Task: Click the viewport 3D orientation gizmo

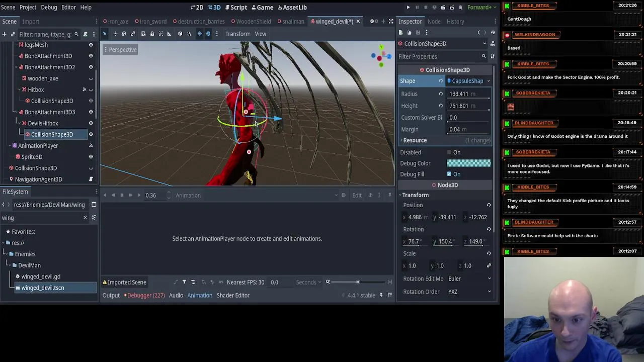Action: [x=380, y=56]
